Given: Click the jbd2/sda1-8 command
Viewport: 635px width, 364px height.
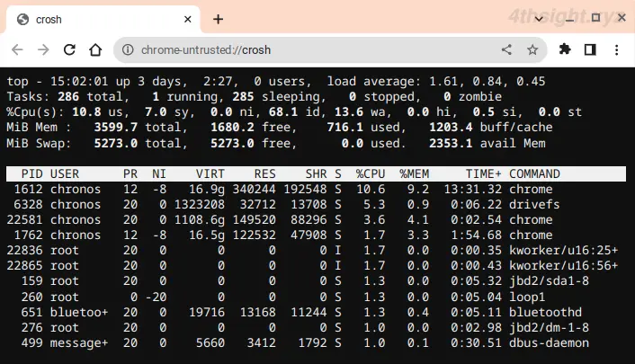Looking at the screenshot, I should (x=550, y=281).
